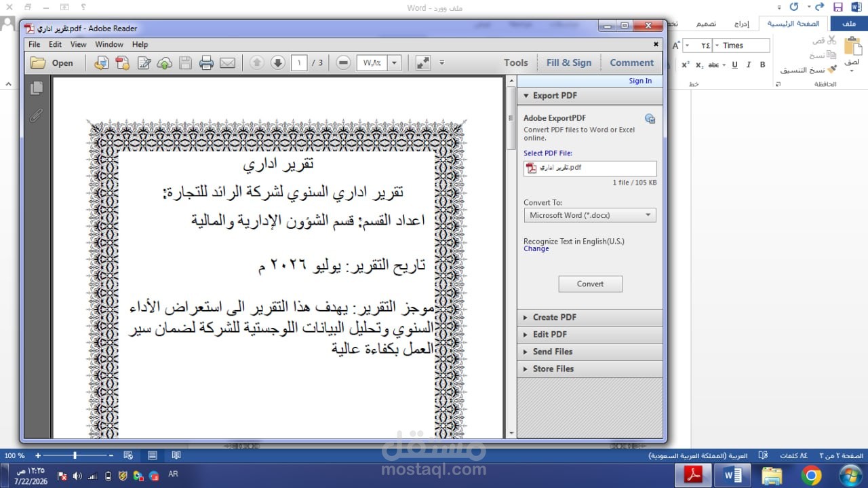This screenshot has height=488, width=868.
Task: Switch Word to read mode book icon
Action: click(176, 455)
